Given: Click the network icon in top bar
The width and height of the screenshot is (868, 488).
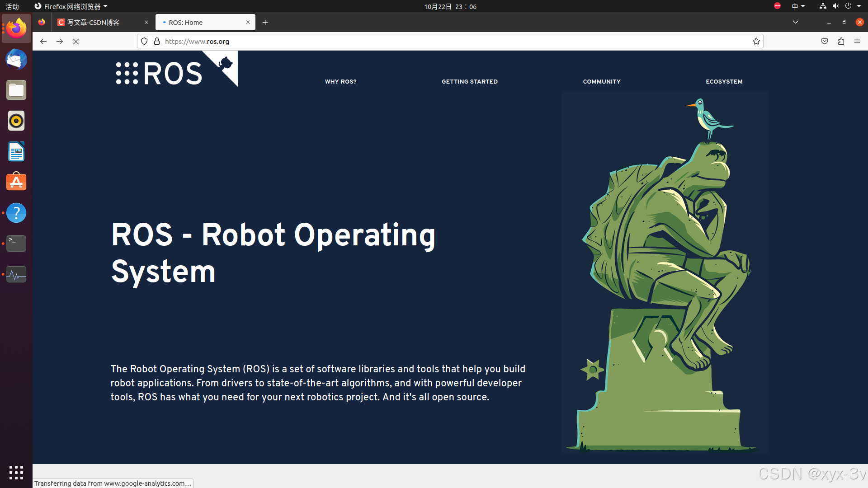Looking at the screenshot, I should (x=823, y=6).
